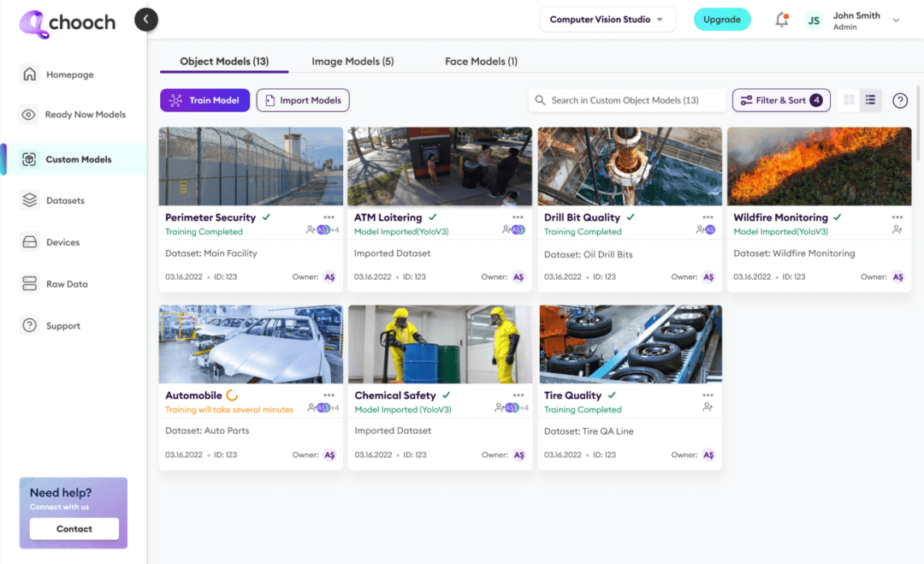Collapse the sidebar with arrow button
This screenshot has height=564, width=924.
point(146,19)
